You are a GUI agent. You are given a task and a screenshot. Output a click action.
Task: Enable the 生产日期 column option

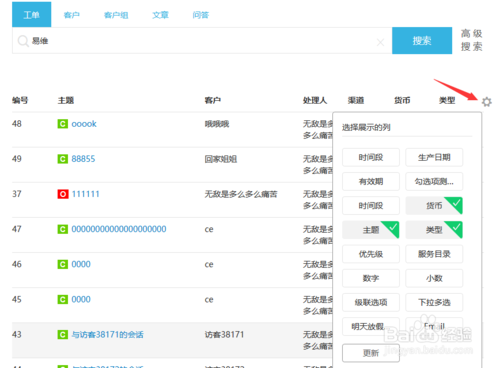click(x=434, y=157)
